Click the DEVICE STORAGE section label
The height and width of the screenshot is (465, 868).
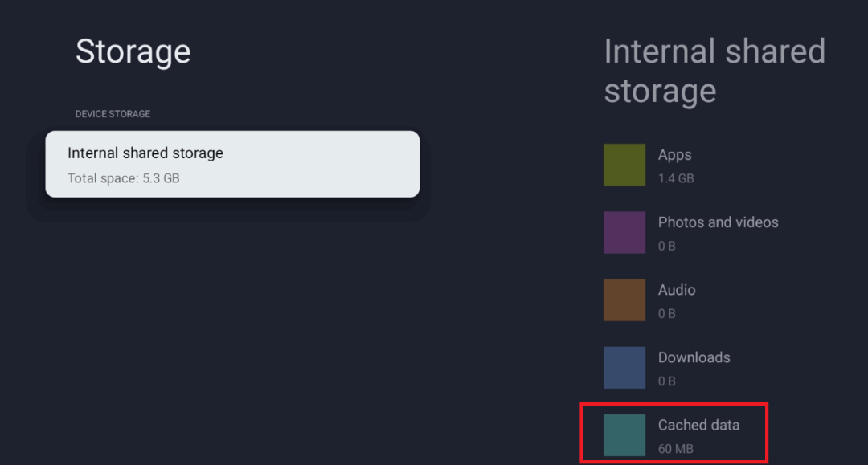[x=113, y=114]
